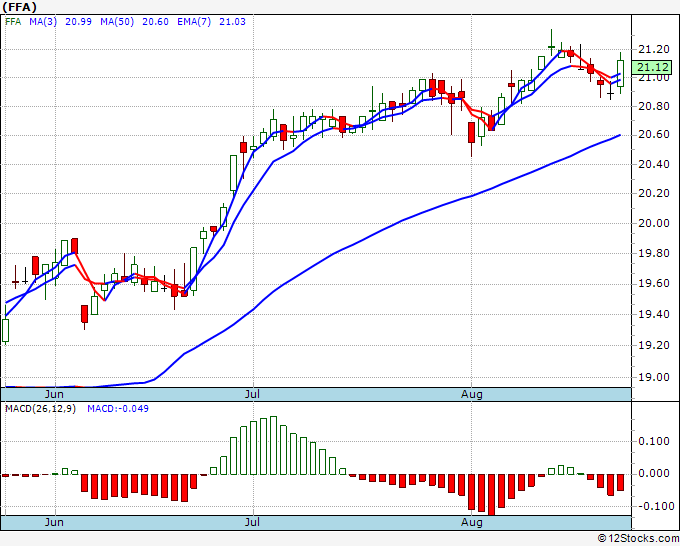
Task: Click the FFA ticker legend label
Action: 13,22
